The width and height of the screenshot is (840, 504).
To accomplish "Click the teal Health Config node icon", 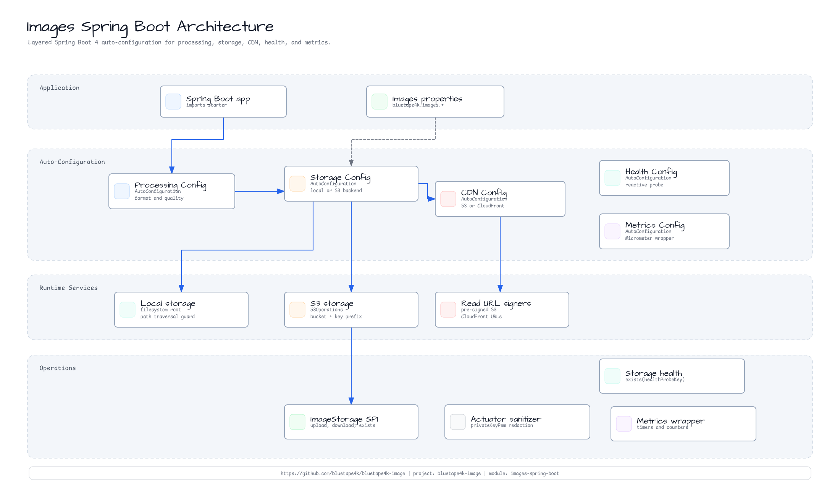I will (612, 178).
